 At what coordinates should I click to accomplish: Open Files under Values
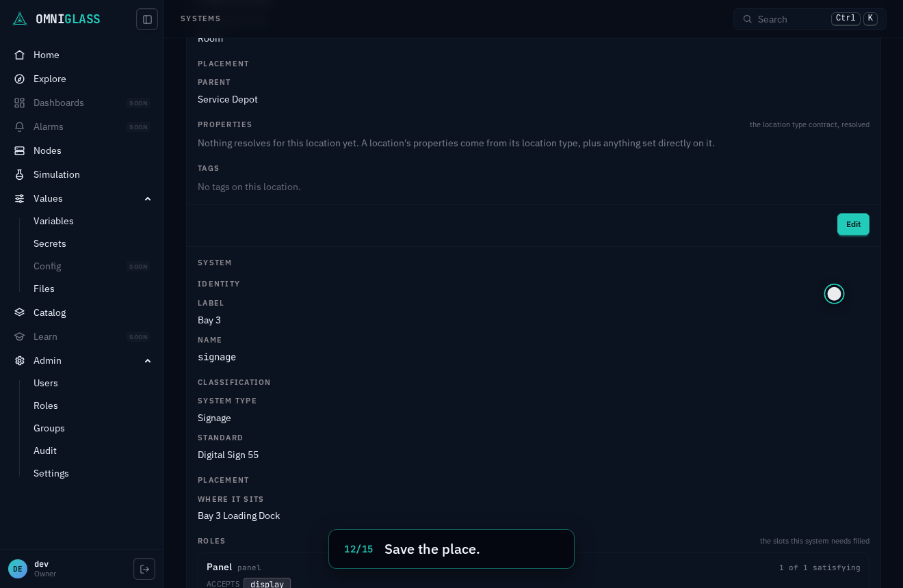(x=44, y=289)
